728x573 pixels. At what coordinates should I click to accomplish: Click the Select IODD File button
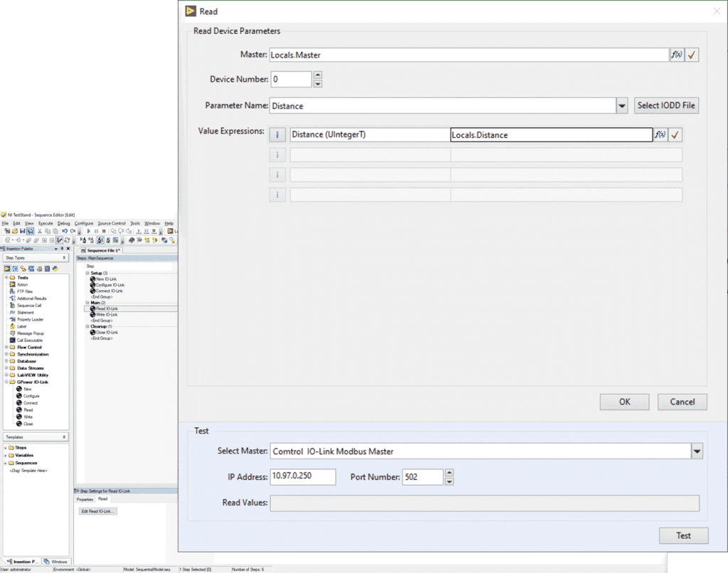(667, 106)
